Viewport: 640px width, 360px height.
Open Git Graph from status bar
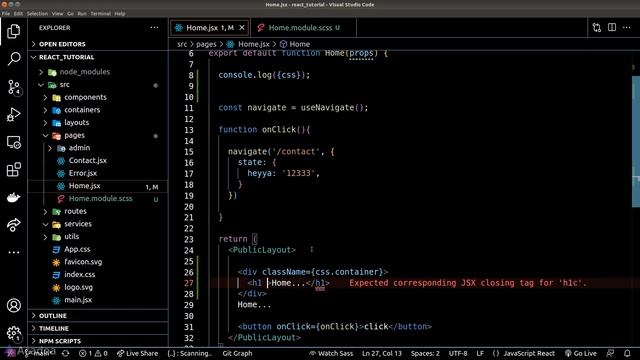[237, 353]
